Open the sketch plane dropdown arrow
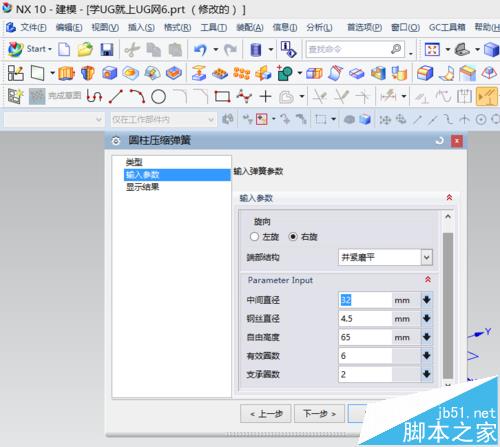 52,73
